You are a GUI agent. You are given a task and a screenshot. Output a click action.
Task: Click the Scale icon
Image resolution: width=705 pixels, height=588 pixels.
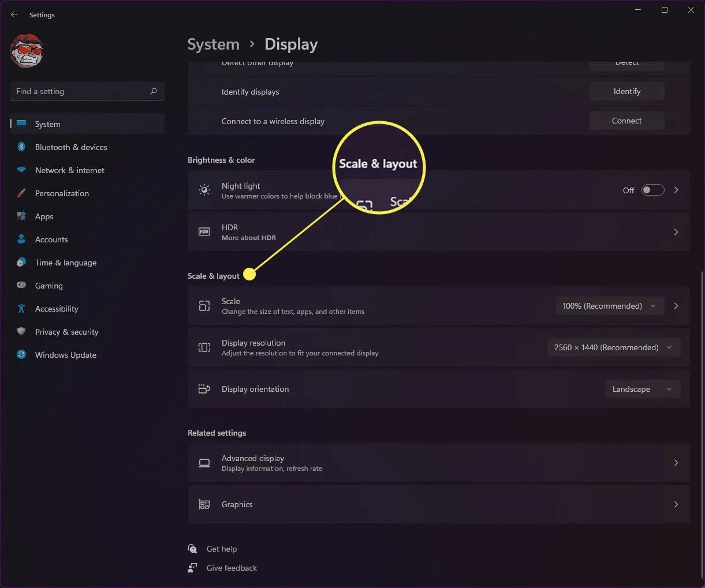(x=204, y=306)
